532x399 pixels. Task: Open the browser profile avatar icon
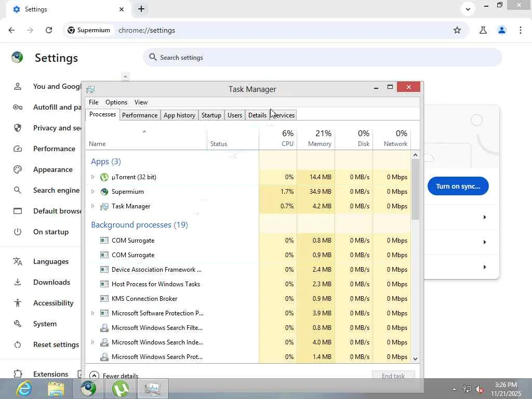502,30
